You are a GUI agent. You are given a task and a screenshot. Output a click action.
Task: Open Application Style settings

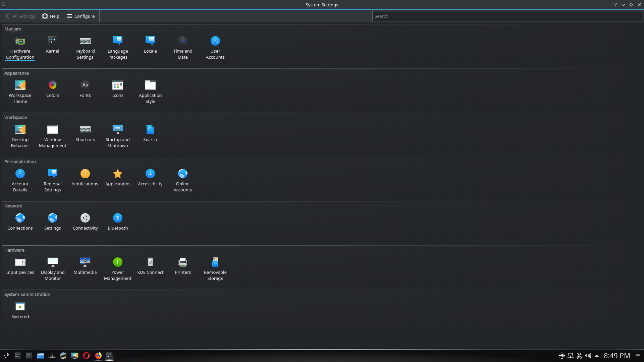coord(150,92)
